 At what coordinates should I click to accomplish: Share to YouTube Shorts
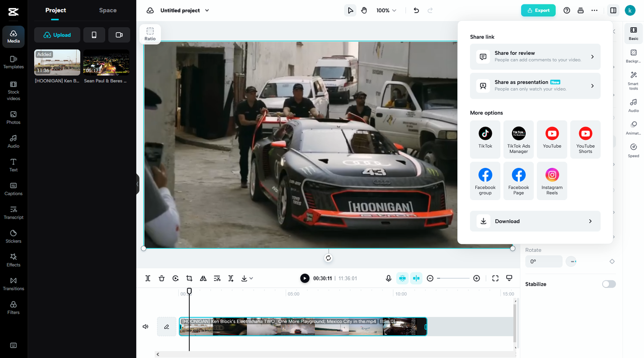pyautogui.click(x=585, y=139)
